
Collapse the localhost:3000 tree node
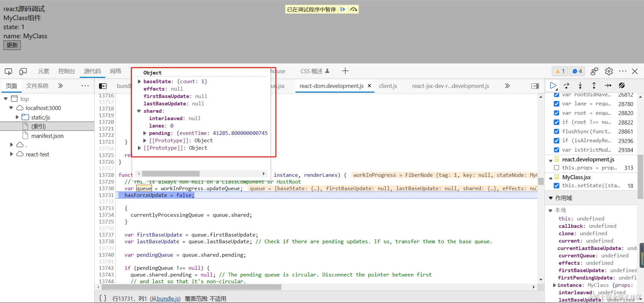11,108
